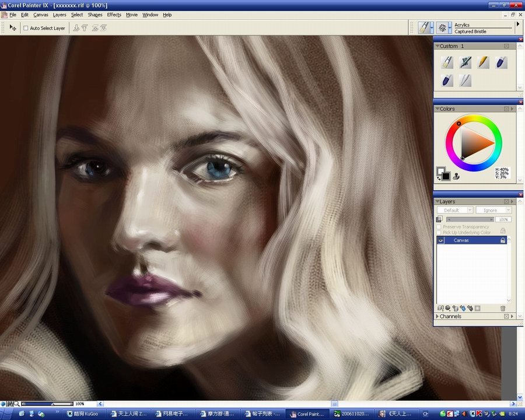Open the brush selector bar menu arrow

click(x=518, y=24)
